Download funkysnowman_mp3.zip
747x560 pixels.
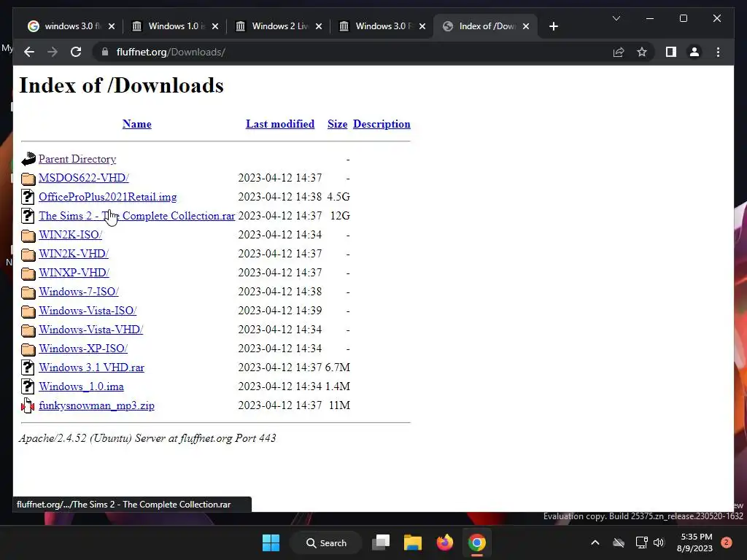[x=96, y=405]
